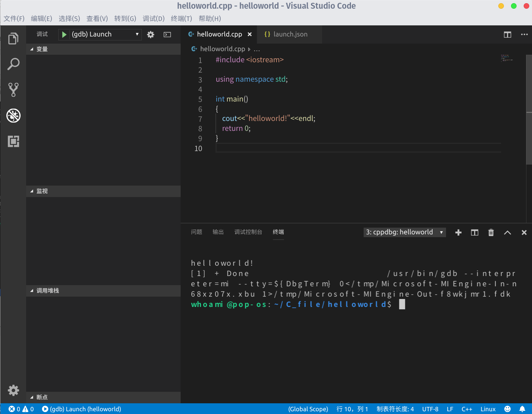The height and width of the screenshot is (414, 532).
Task: Expand the 断点 section
Action: coord(103,397)
